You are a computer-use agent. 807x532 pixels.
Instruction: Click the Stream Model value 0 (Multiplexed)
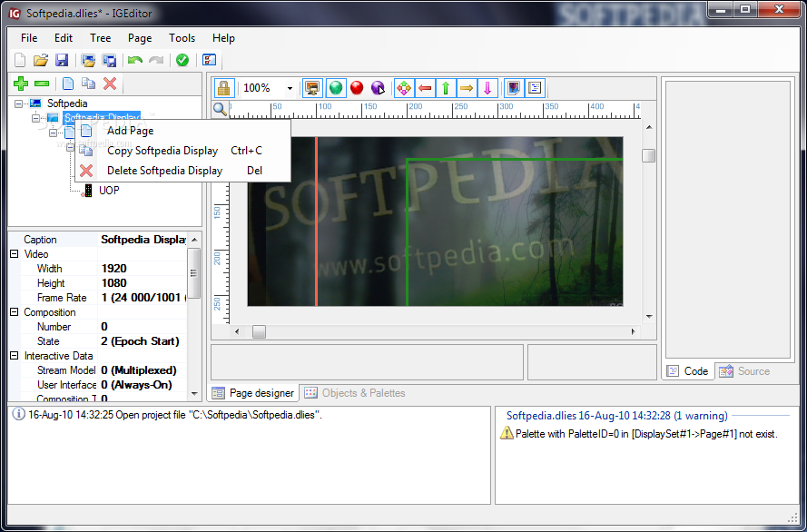(x=143, y=370)
